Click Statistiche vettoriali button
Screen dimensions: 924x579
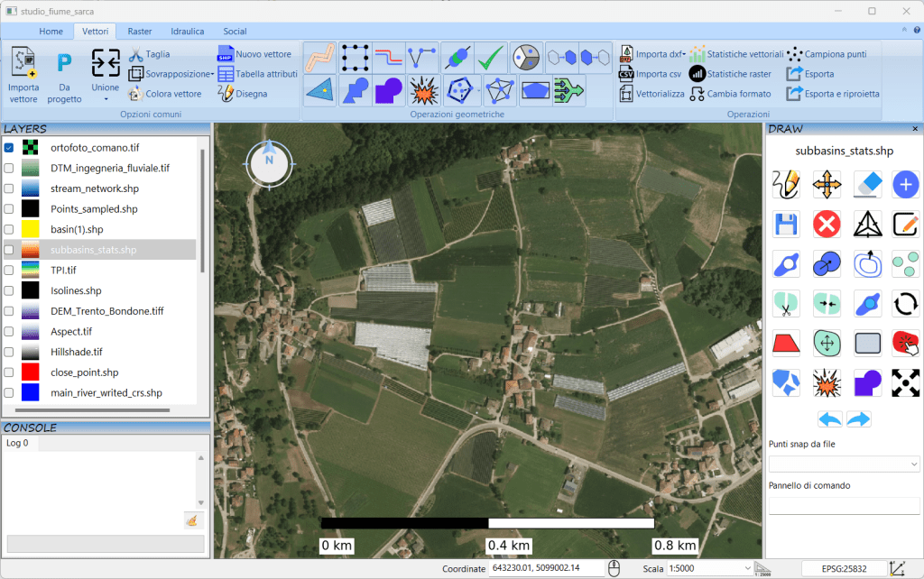pos(736,54)
